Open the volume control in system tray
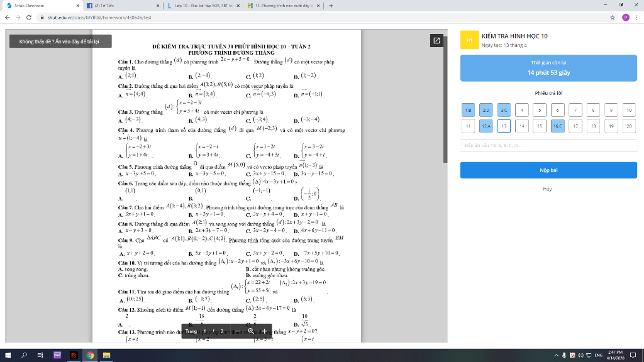Screen dimensions: 644x362 point(580,355)
